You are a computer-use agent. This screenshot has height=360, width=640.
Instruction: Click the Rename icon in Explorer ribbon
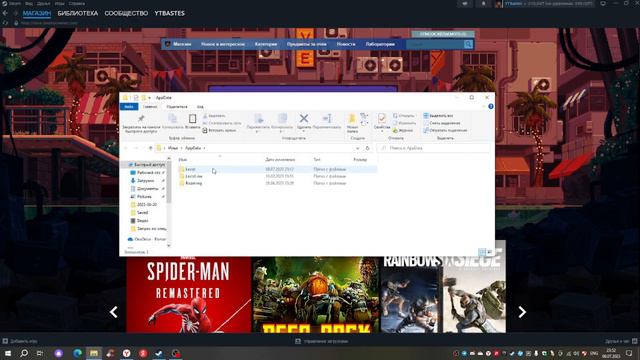pyautogui.click(x=327, y=118)
